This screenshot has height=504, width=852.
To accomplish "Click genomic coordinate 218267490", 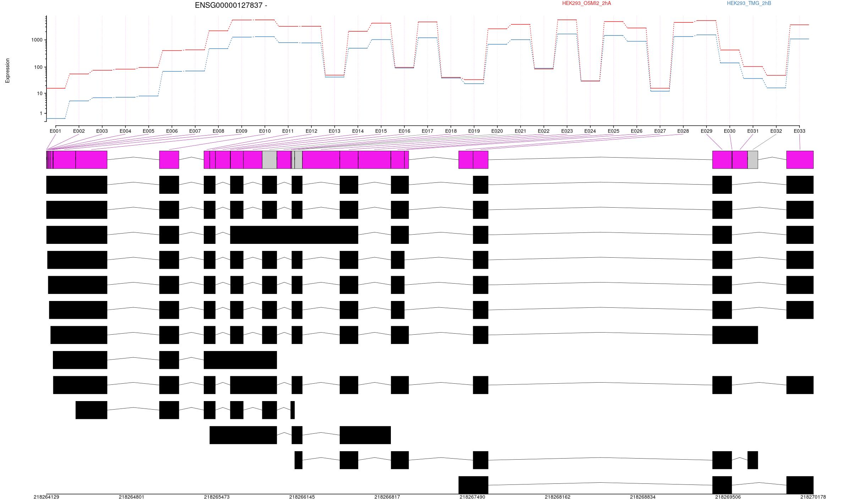I will tap(473, 497).
